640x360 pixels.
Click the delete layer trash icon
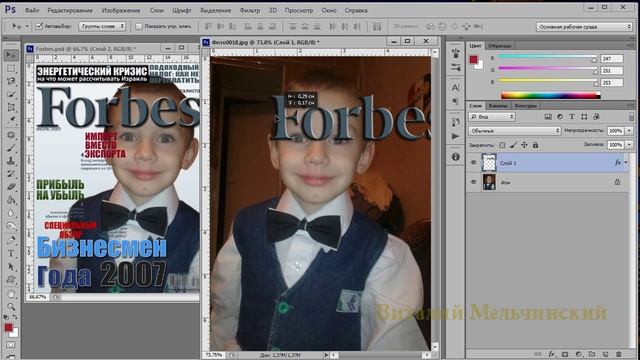point(619,354)
